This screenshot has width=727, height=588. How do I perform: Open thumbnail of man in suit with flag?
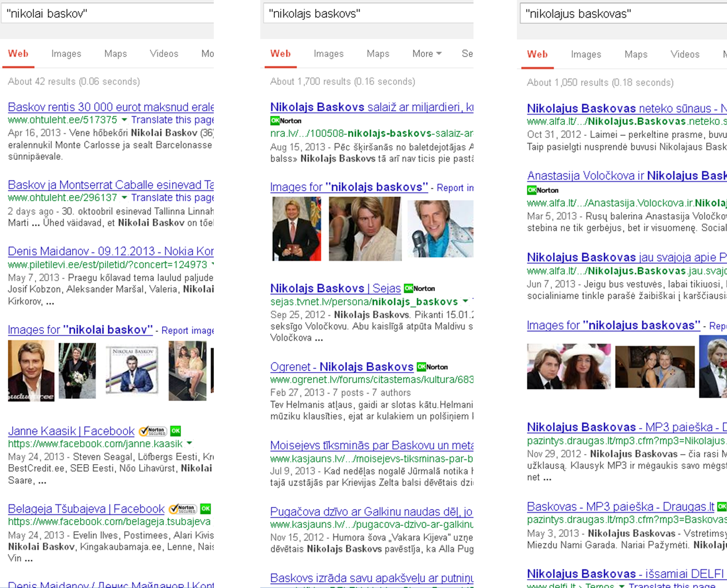tap(297, 228)
